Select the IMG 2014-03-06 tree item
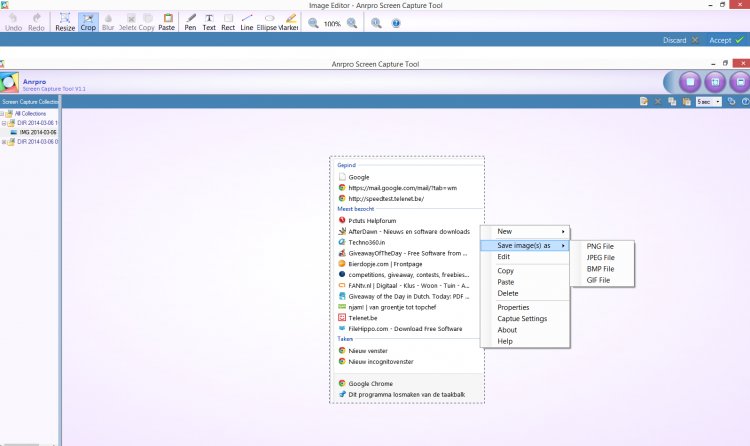 pyautogui.click(x=37, y=132)
